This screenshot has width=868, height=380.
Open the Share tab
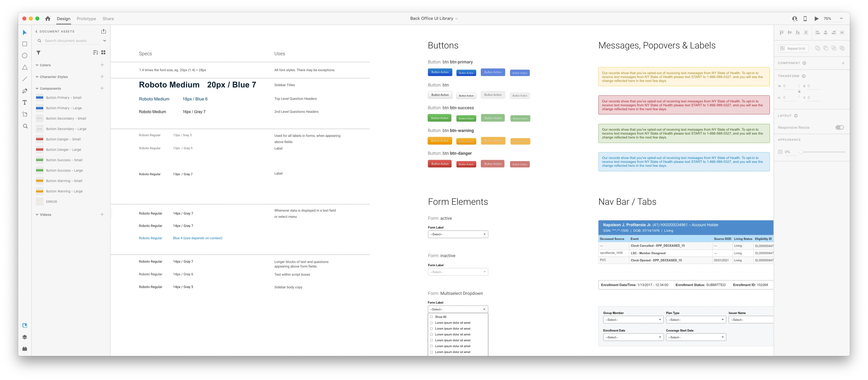[x=108, y=19]
